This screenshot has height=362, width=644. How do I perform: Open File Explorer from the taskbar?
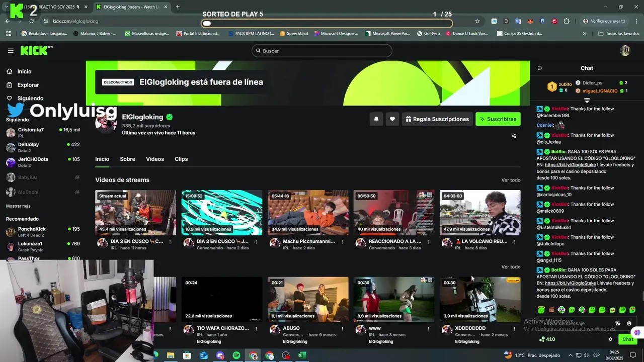tap(170, 355)
